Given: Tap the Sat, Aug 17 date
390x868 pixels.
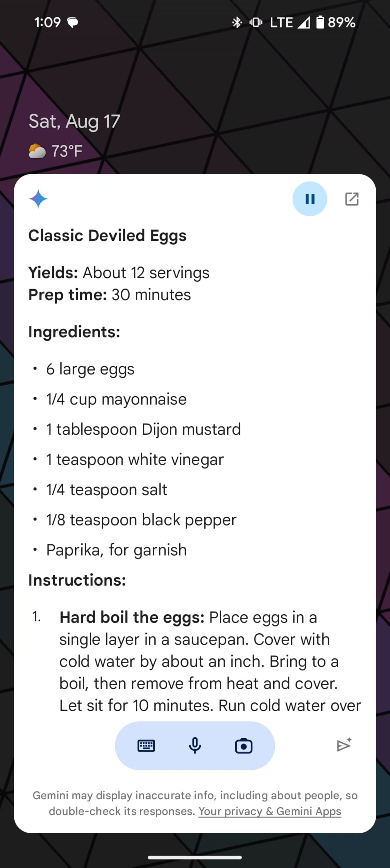Looking at the screenshot, I should point(74,121).
